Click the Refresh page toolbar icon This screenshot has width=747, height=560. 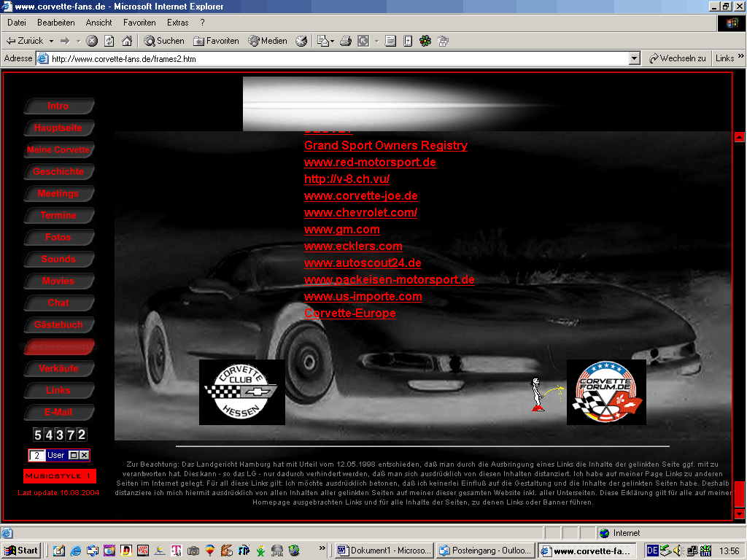coord(109,41)
